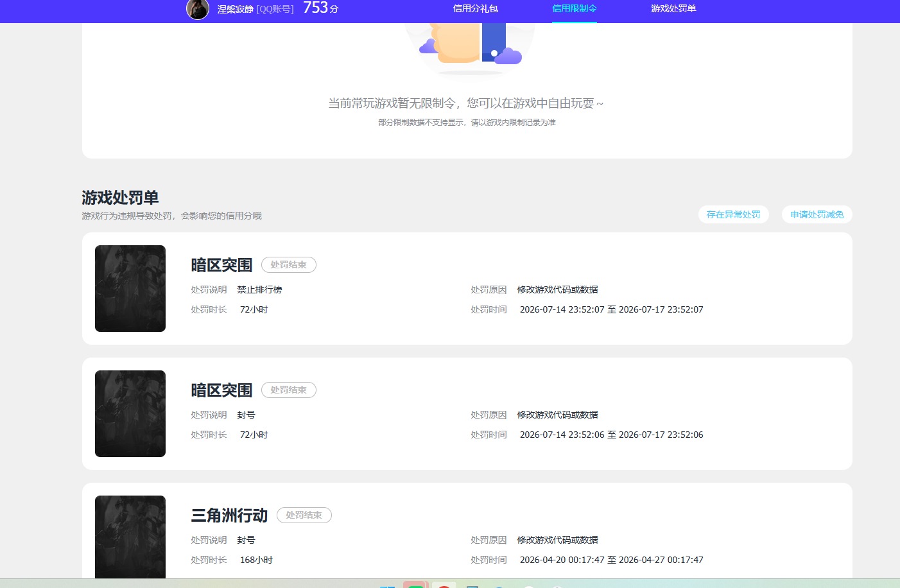
Task: Select the time range starting 2026-04-20 00:17:47
Action: [x=612, y=560]
